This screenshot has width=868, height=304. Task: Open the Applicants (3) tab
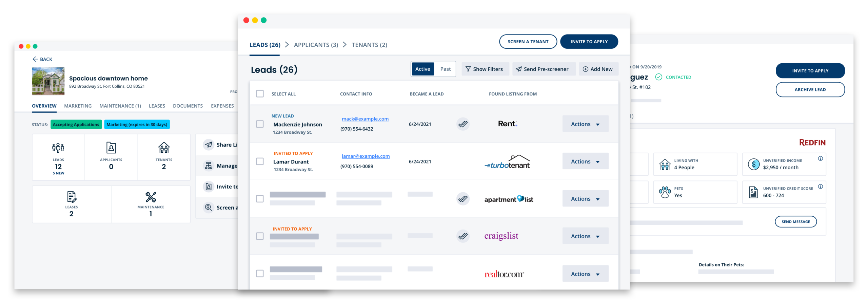tap(316, 45)
